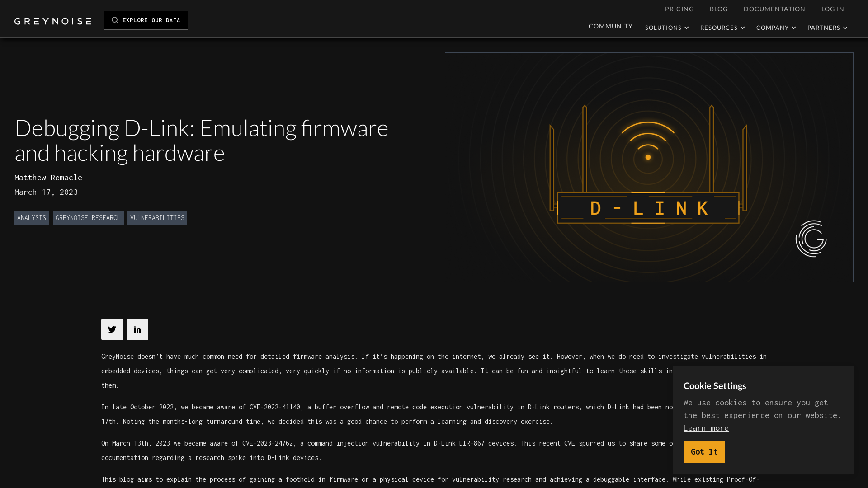Open the Documentation link
868x488 pixels.
(x=774, y=9)
